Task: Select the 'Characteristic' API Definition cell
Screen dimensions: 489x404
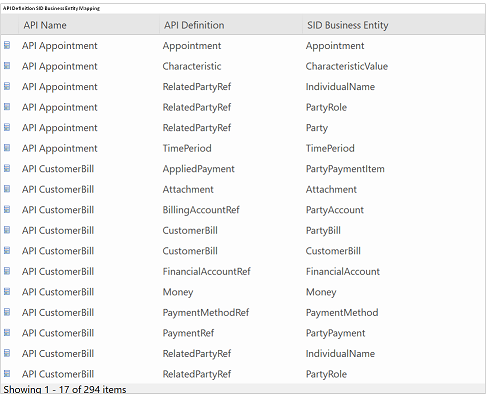Action: 192,66
